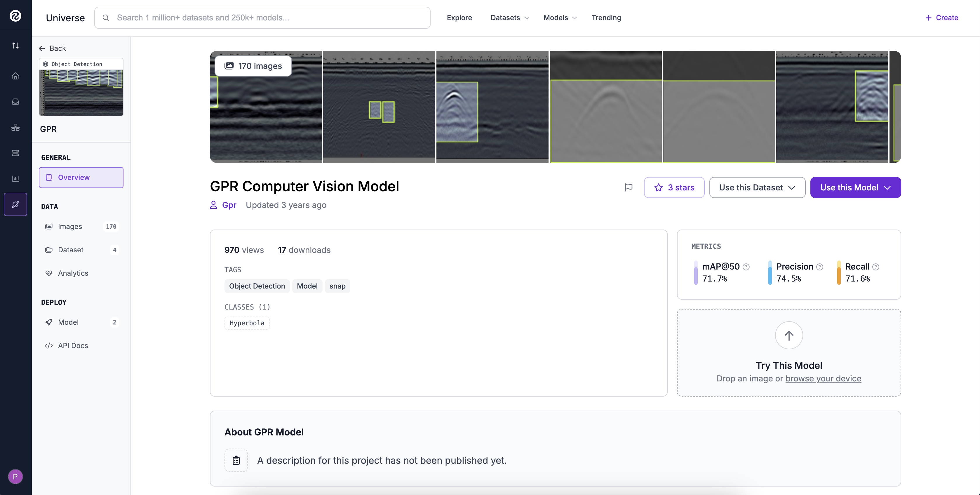Focus the datasets and models search field
Screen dimensions: 980x495
coord(262,18)
